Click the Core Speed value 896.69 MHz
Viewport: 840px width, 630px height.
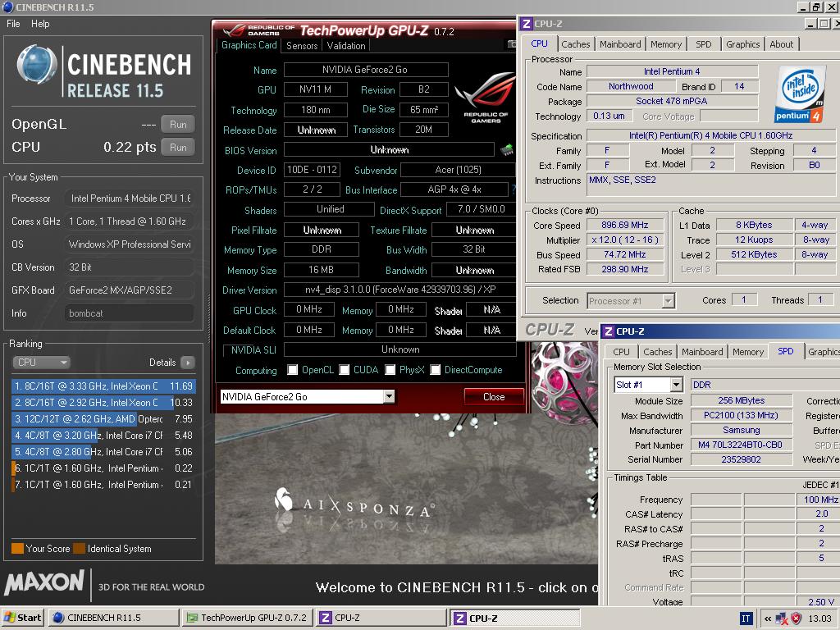click(x=624, y=226)
